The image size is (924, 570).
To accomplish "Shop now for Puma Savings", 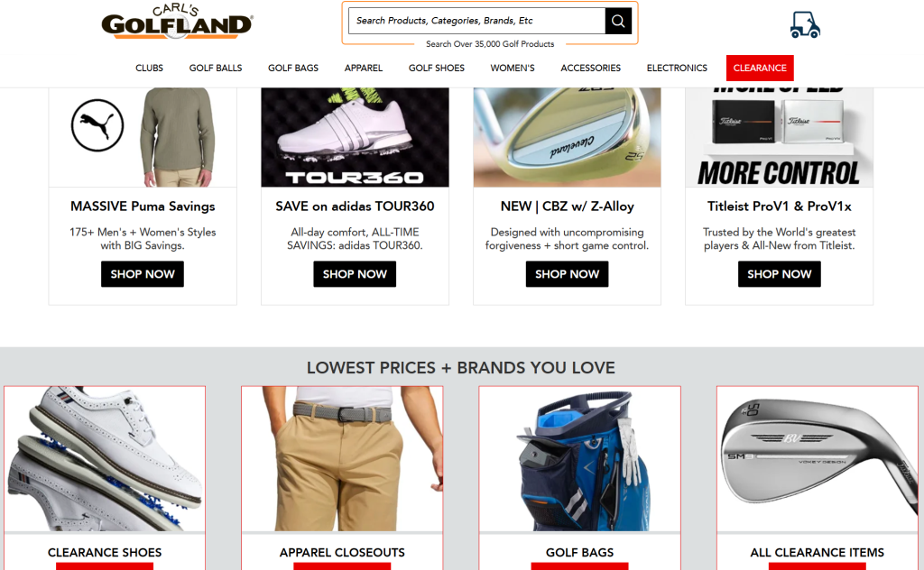I will (143, 274).
